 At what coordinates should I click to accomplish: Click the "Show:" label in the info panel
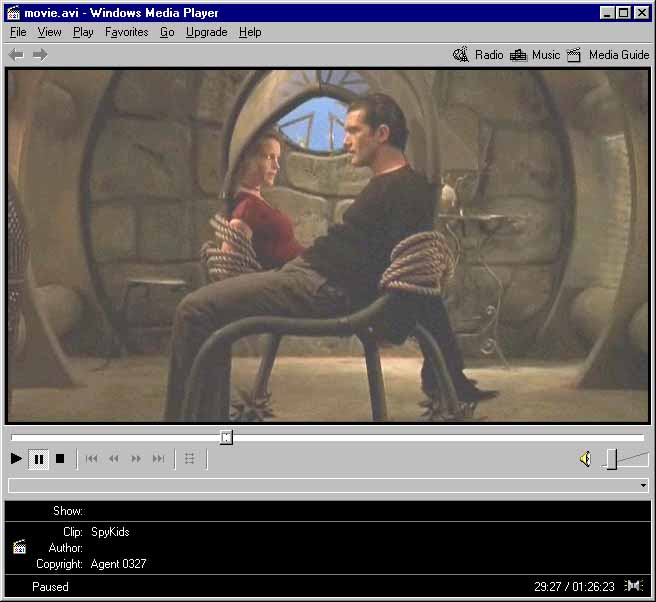pos(68,511)
